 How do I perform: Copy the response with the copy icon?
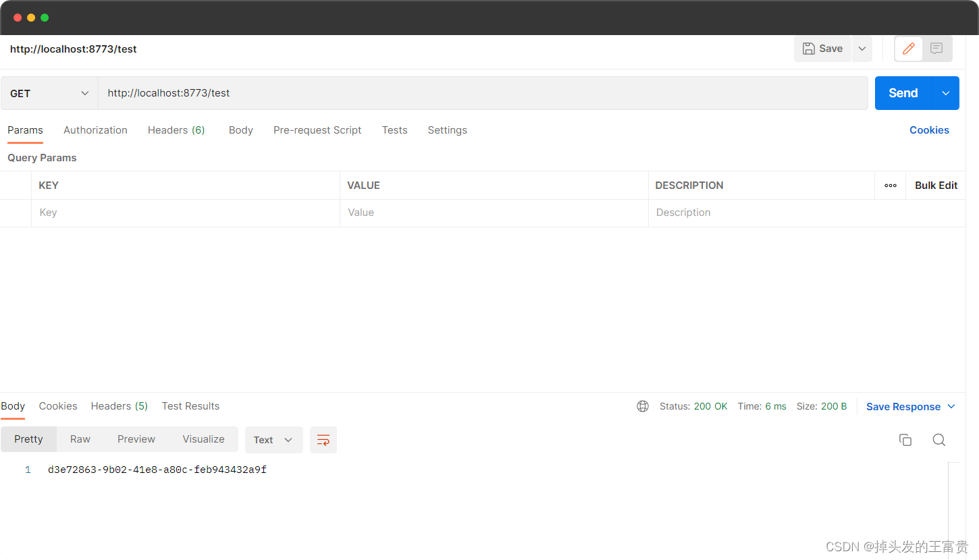coord(905,440)
